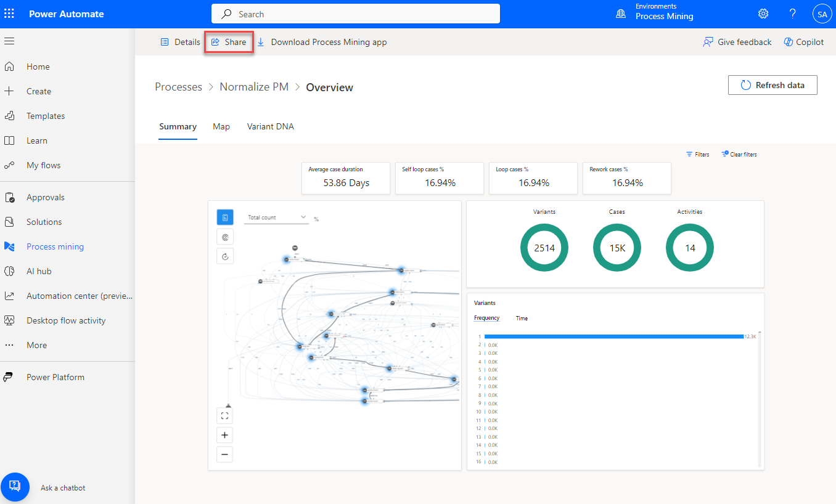Screen dimensions: 836x504
Task: Click Clear filters
Action: pyautogui.click(x=739, y=154)
